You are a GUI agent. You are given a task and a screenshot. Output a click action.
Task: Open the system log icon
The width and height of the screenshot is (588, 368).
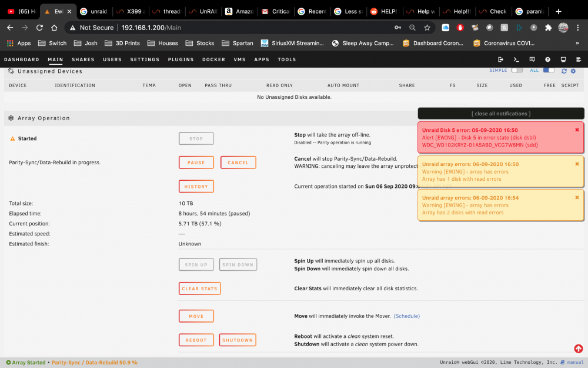point(579,59)
